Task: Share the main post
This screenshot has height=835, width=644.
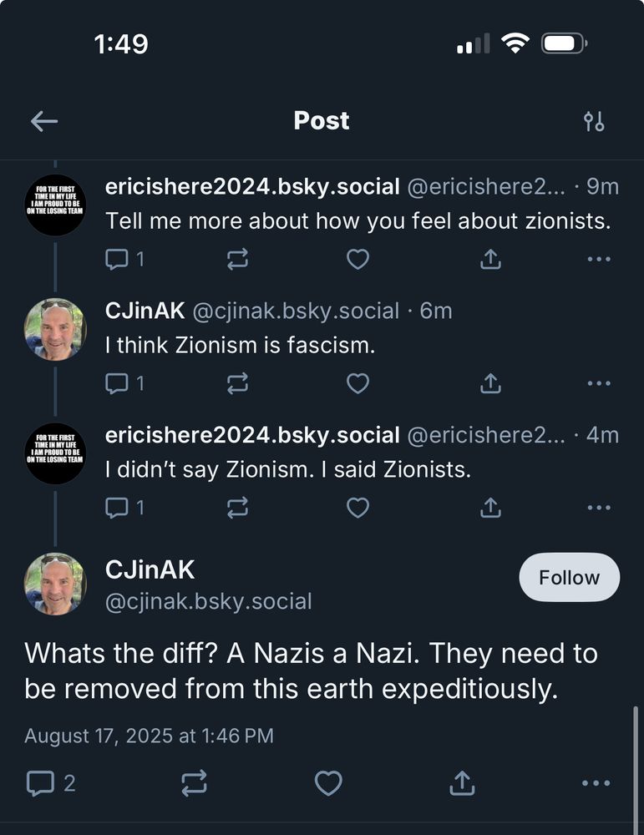Action: tap(462, 783)
